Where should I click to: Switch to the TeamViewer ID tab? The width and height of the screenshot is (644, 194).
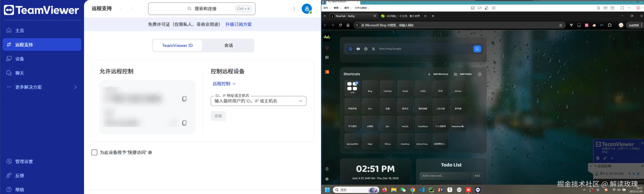coord(177,46)
